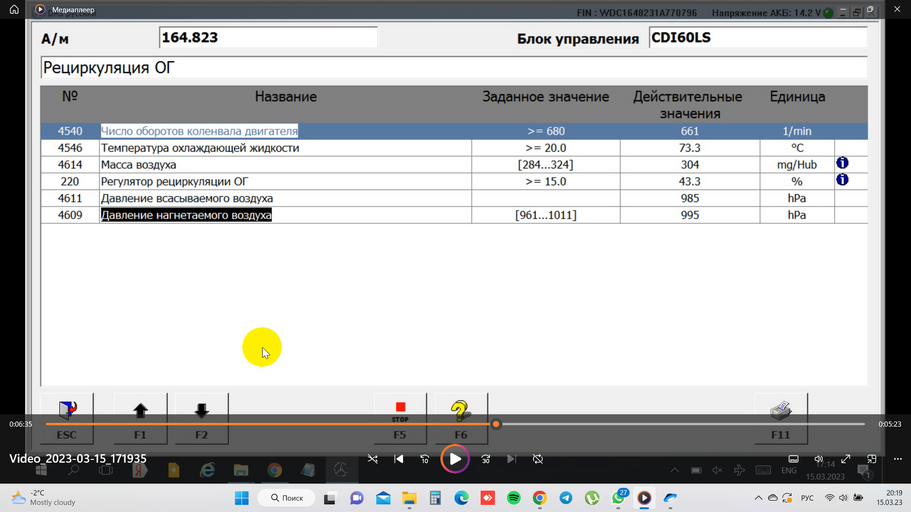
Task: Seek using the orange progress bar handle
Action: 496,424
